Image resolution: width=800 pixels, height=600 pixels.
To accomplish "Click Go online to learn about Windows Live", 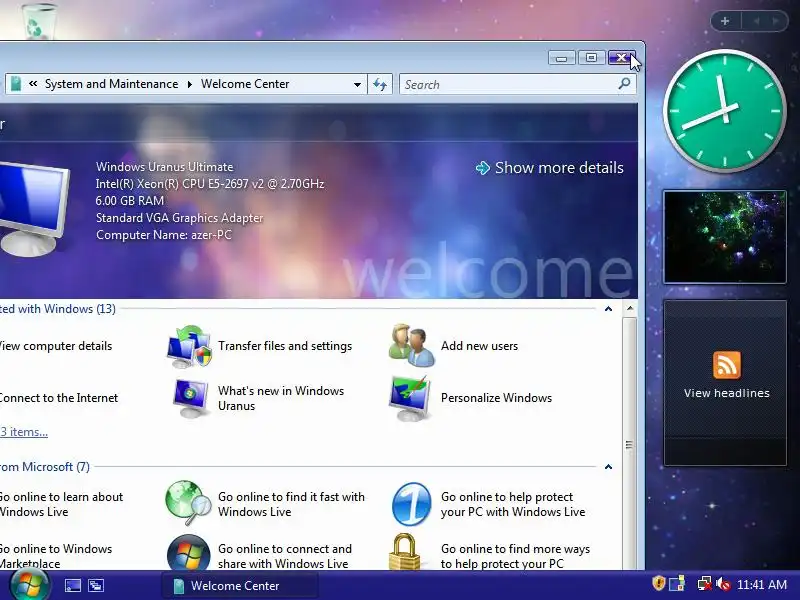I will [x=61, y=504].
